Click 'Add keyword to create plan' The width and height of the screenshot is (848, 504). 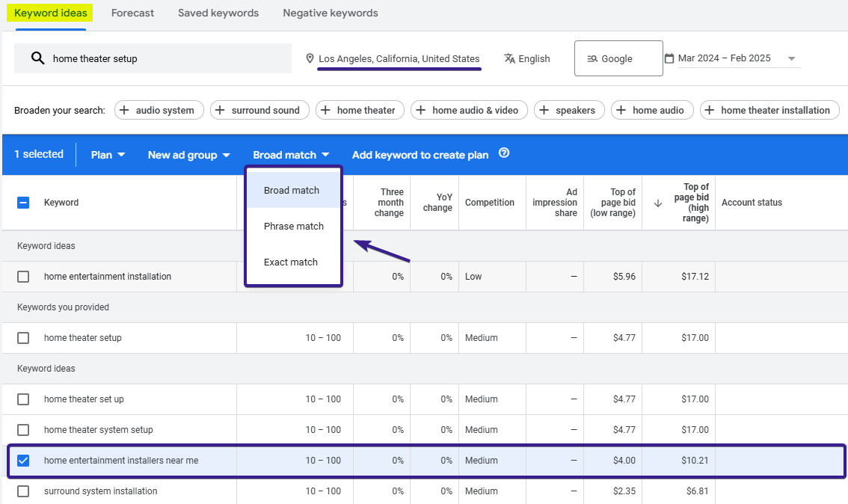420,155
